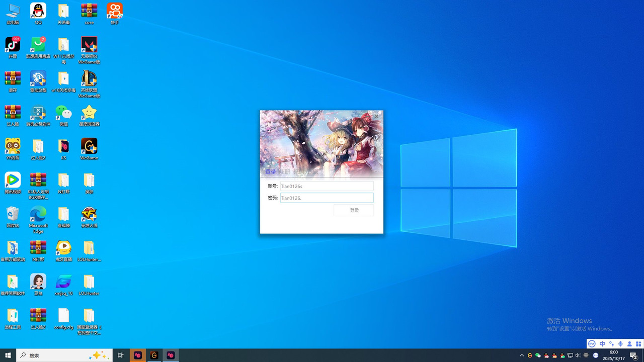Select the 远程工具 desktop icon
Viewport: 644px width, 362px height.
[13, 318]
